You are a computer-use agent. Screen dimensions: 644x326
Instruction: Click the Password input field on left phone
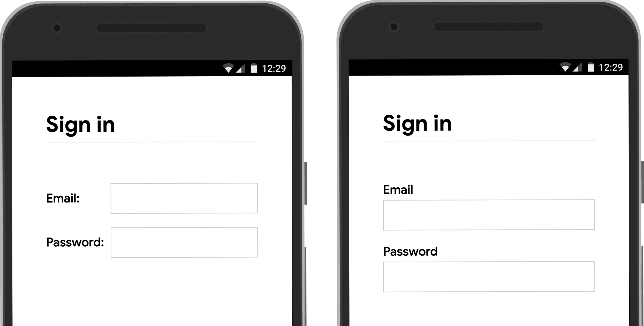pyautogui.click(x=185, y=242)
